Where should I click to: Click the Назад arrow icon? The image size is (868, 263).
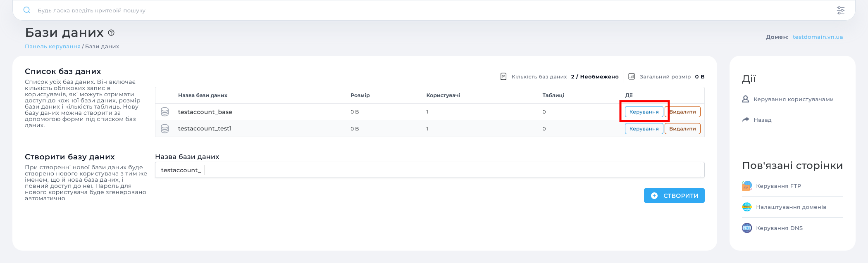point(746,120)
